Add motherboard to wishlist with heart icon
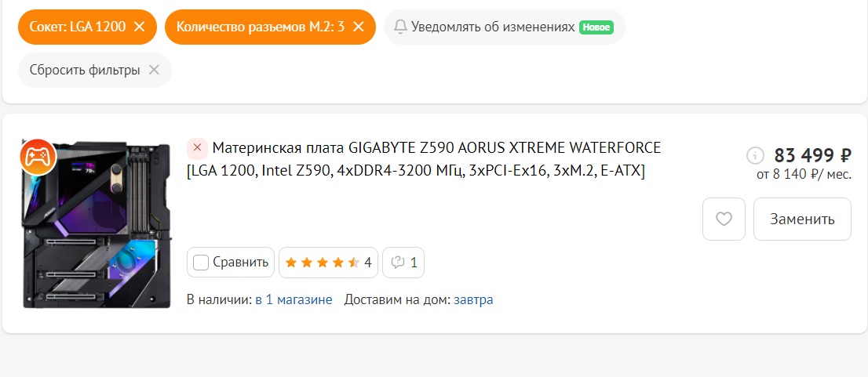The width and height of the screenshot is (868, 377). click(724, 219)
